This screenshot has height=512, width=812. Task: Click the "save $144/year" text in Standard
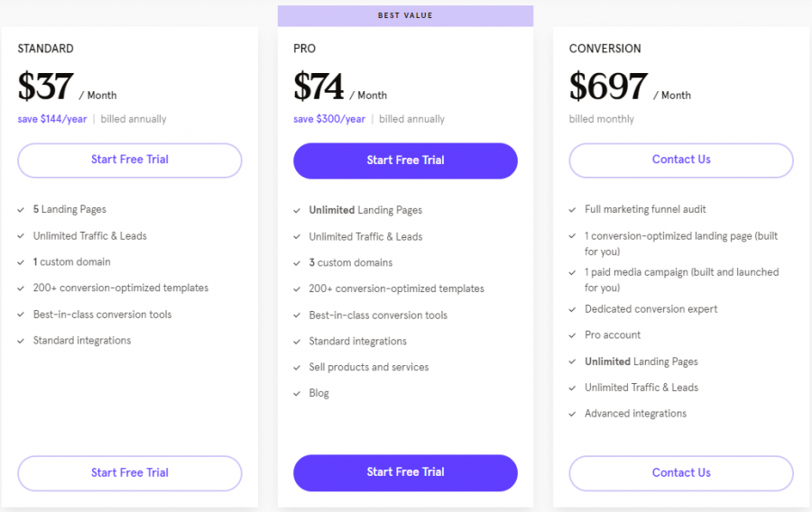click(x=52, y=119)
